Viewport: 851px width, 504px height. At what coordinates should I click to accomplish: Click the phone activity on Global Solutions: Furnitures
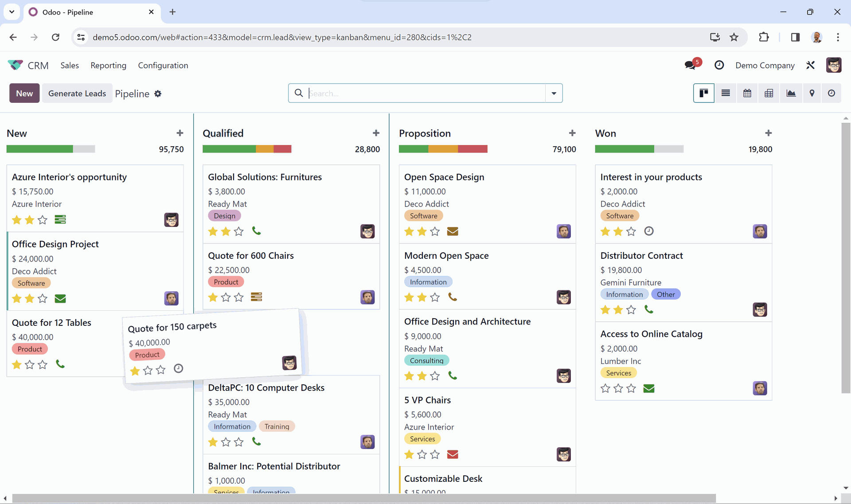pos(256,231)
